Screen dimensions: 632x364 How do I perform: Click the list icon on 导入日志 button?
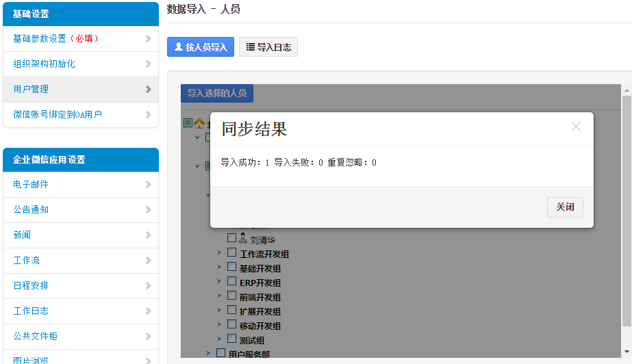(x=251, y=47)
